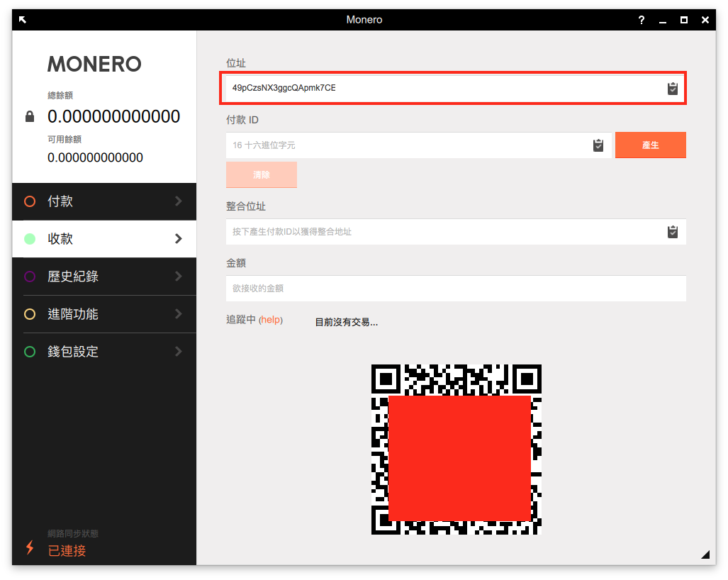Expand the 錢包設定 chevron arrow

coord(179,352)
